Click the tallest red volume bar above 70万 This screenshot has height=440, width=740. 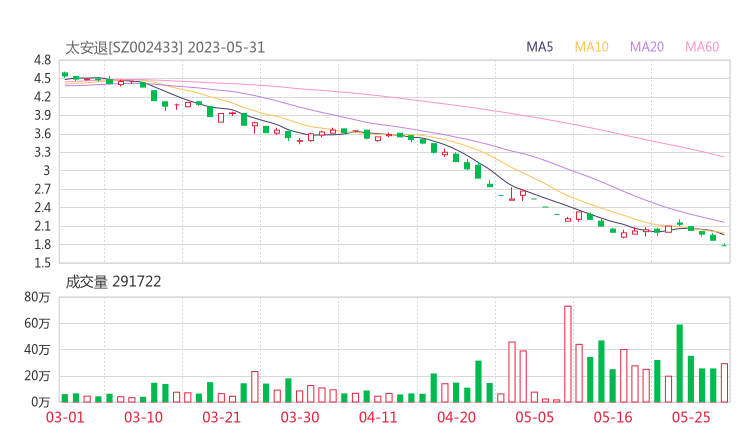(568, 354)
